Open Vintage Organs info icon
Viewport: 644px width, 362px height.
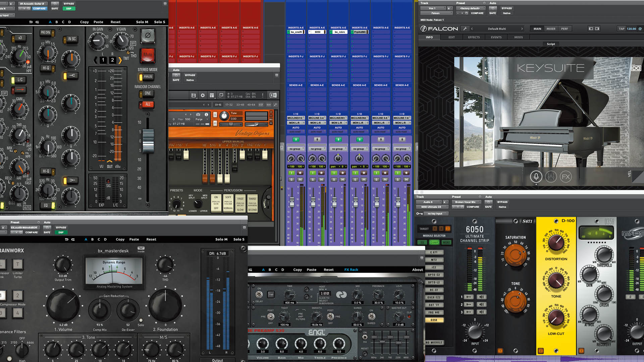coord(206,115)
